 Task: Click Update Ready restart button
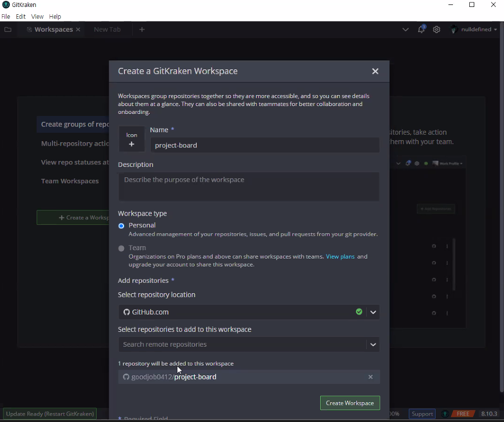(x=50, y=414)
